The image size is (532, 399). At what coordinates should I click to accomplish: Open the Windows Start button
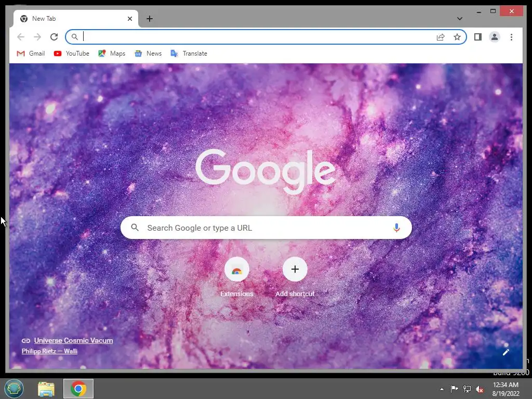click(x=14, y=389)
